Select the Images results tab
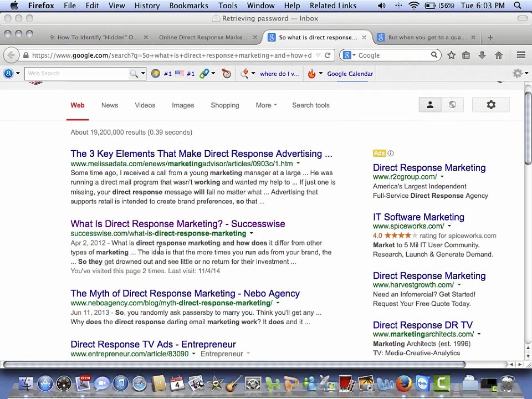This screenshot has height=399, width=532. pyautogui.click(x=183, y=105)
